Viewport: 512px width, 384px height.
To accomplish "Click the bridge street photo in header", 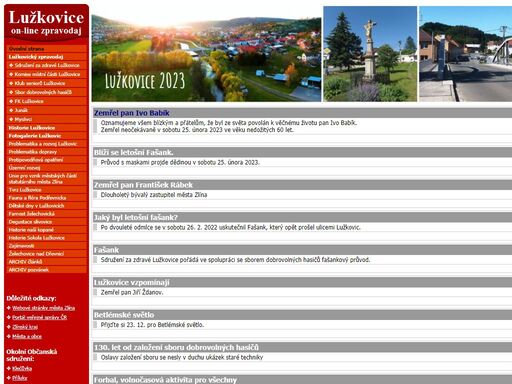I will point(465,54).
